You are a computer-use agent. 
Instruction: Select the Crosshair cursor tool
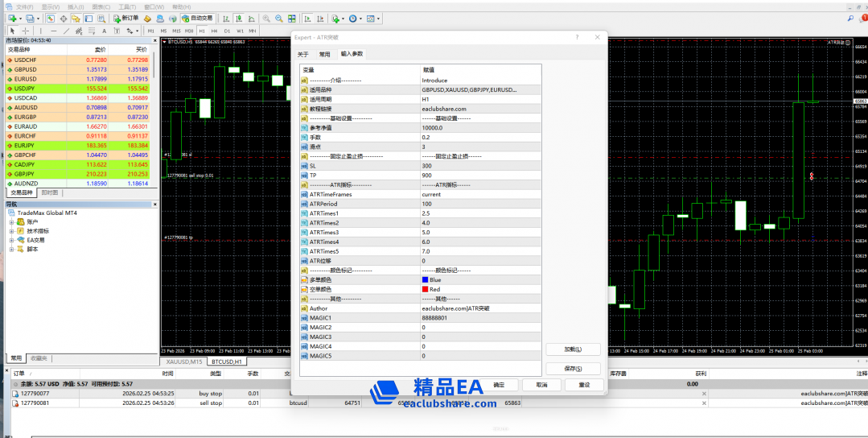pos(25,31)
